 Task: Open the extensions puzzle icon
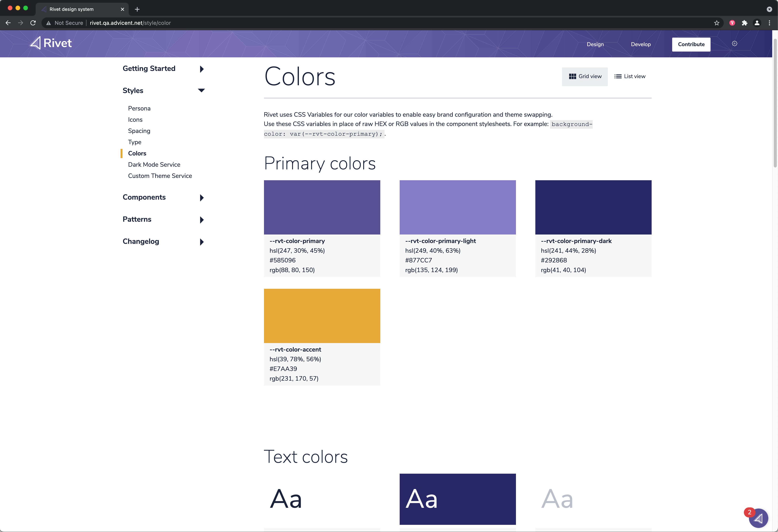pos(744,23)
